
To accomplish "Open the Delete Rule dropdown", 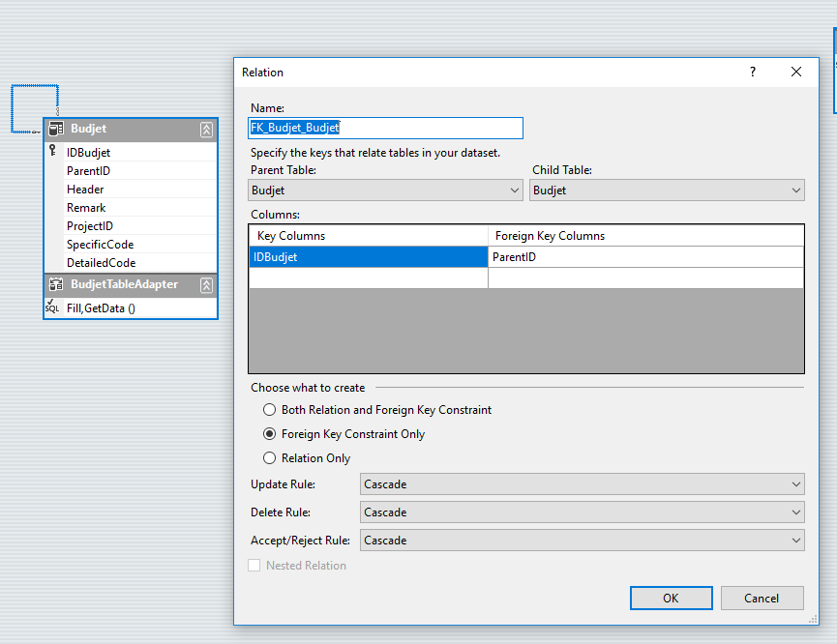I will [583, 512].
